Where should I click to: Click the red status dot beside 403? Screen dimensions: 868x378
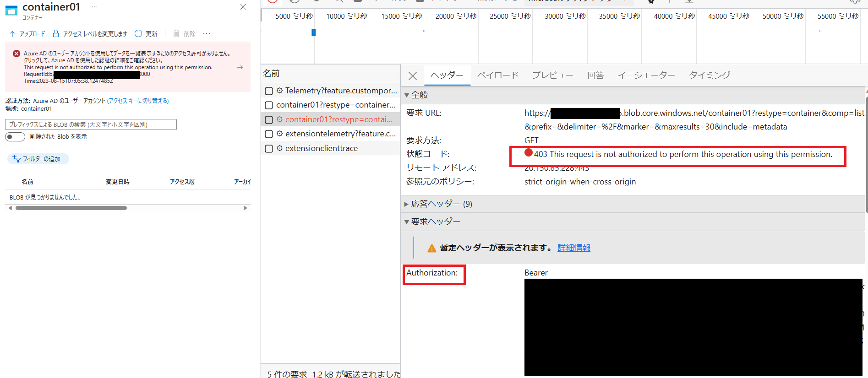[529, 153]
